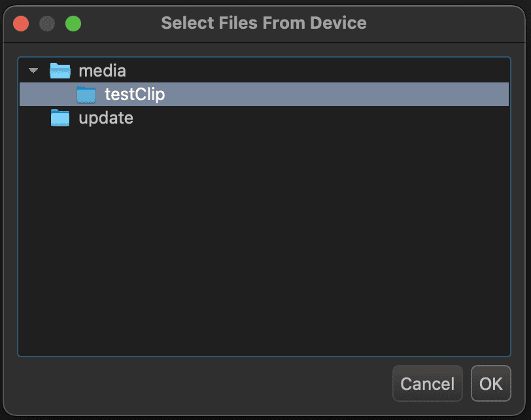The width and height of the screenshot is (531, 420).
Task: Click the gray minimize window button
Action: (47, 24)
